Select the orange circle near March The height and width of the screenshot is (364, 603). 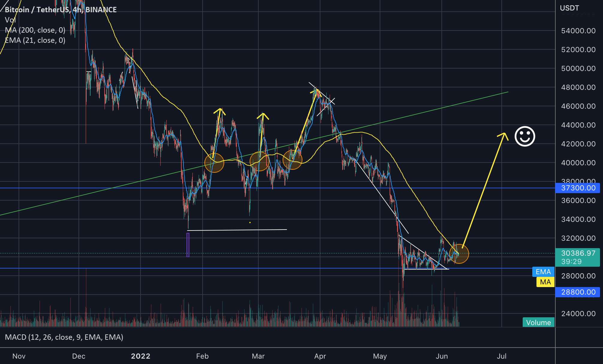(260, 161)
